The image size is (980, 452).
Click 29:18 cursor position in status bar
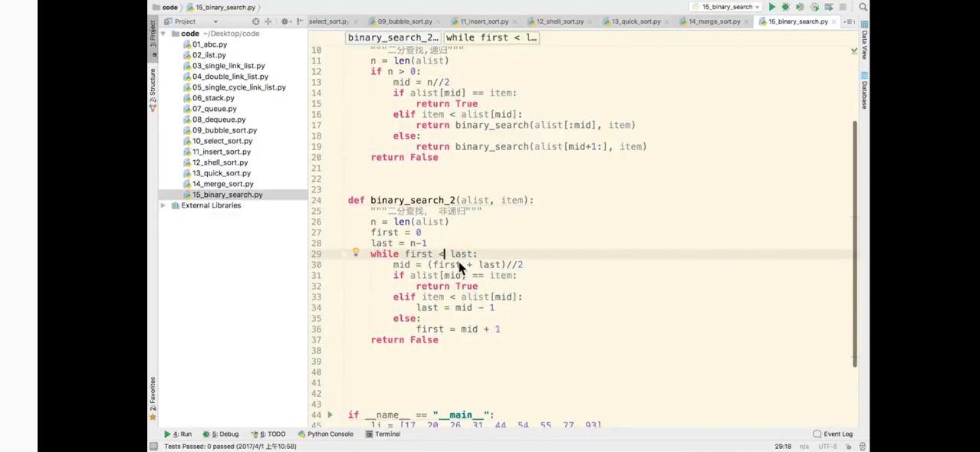click(x=783, y=446)
